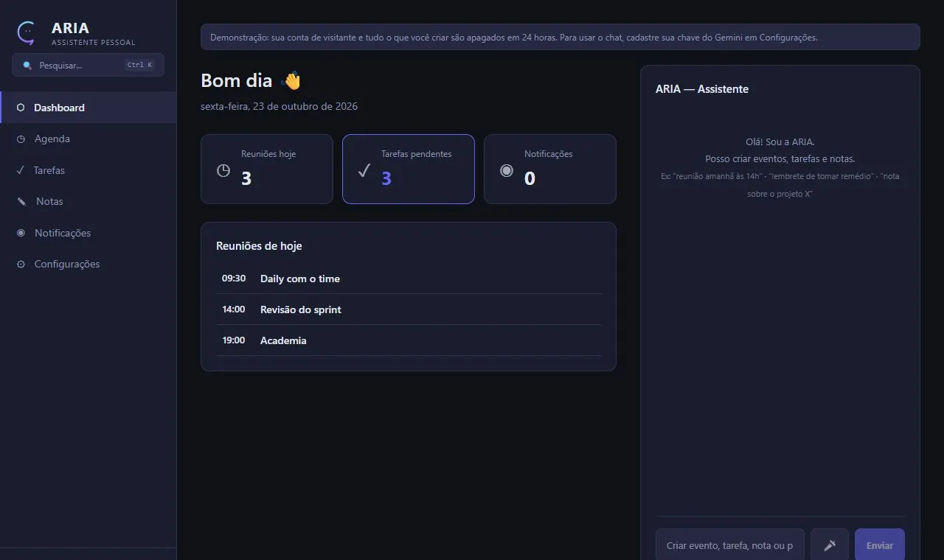Click the Configurações gear icon
944x560 pixels.
tap(21, 265)
